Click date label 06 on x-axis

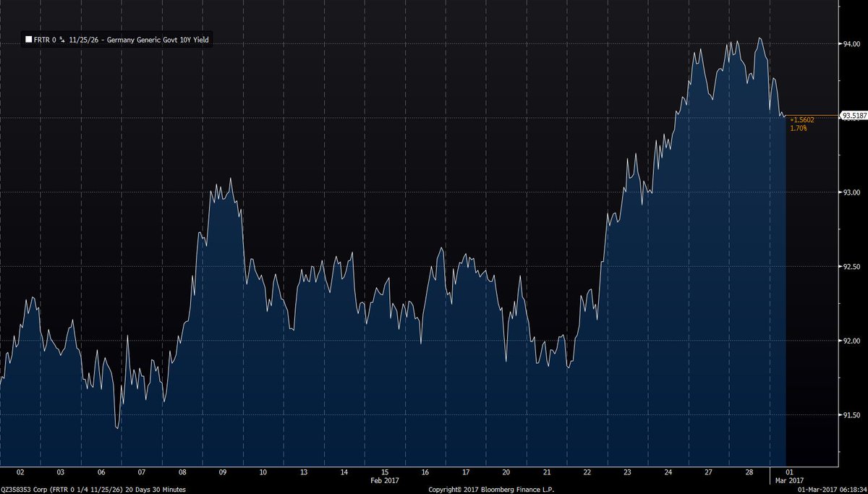click(101, 472)
